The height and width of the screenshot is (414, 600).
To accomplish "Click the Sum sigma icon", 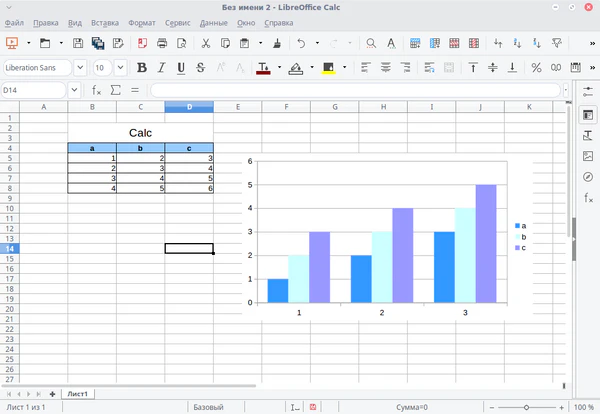I will (116, 90).
